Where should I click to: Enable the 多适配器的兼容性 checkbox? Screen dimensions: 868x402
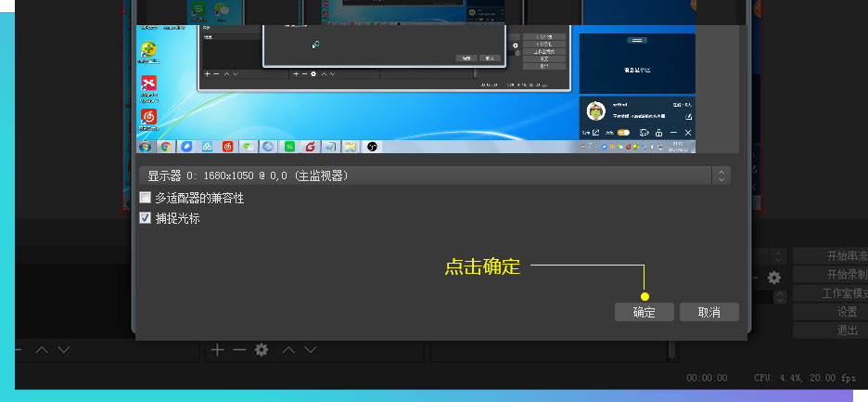[145, 198]
